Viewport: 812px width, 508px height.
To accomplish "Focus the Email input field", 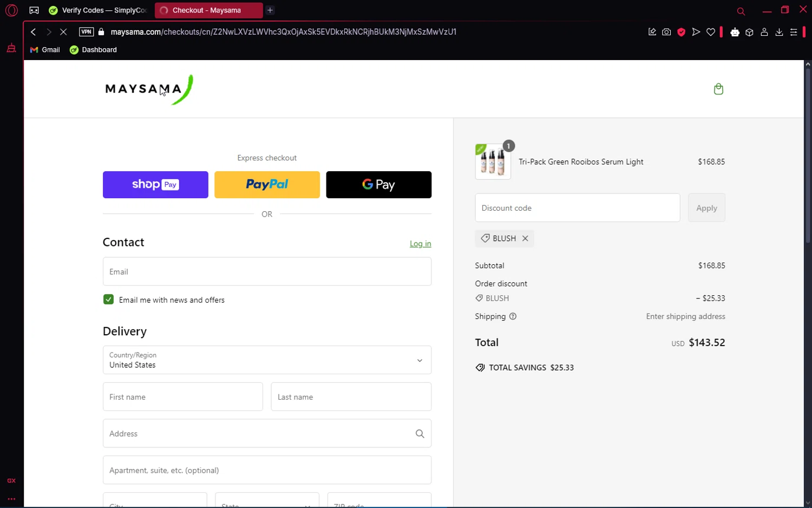I will [x=267, y=271].
